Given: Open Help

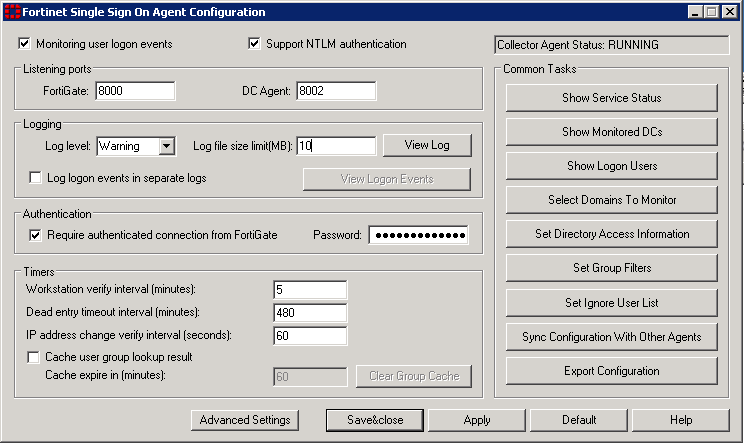Looking at the screenshot, I should click(681, 420).
